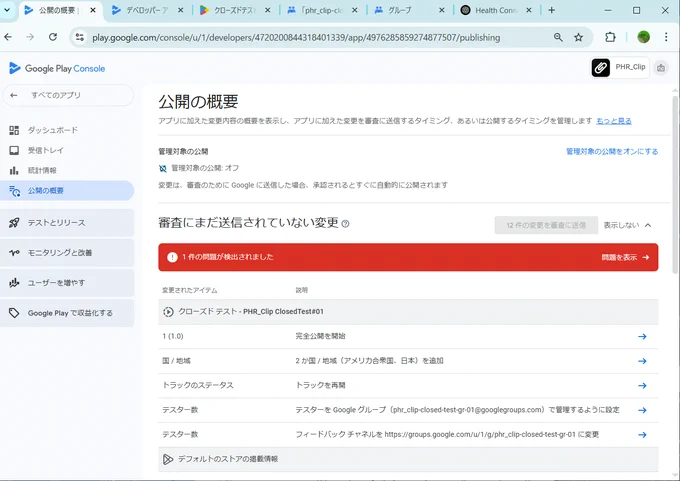Click the トラックのステータス cell
This screenshot has height=481, width=680.
pos(198,385)
